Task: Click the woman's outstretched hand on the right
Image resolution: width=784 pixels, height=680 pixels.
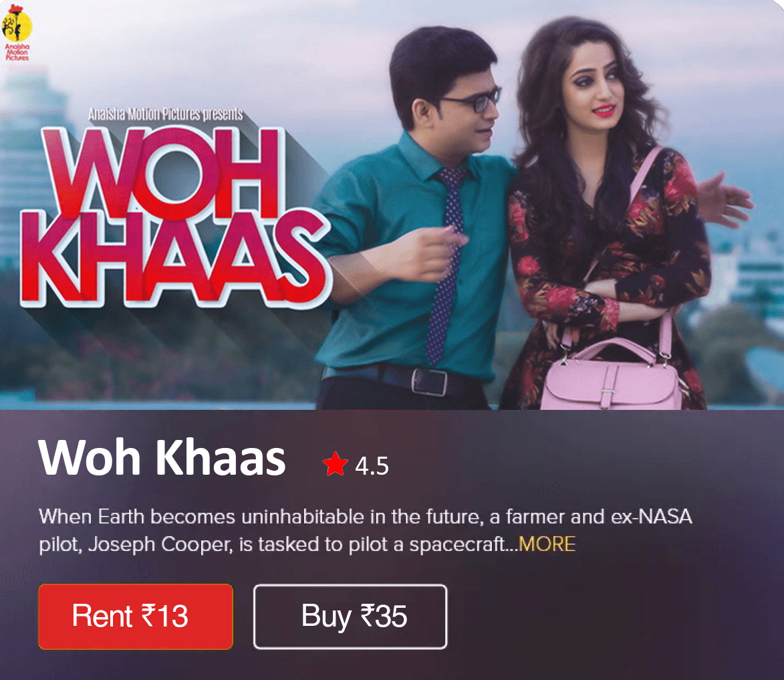Action: click(725, 200)
